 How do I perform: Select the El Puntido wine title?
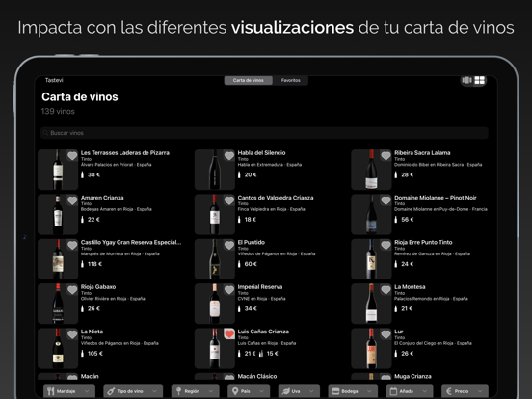click(x=252, y=242)
